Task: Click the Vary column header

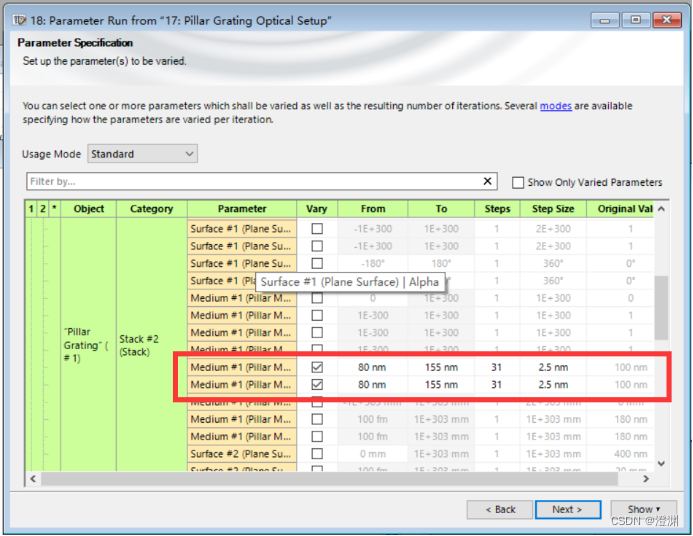Action: point(317,209)
